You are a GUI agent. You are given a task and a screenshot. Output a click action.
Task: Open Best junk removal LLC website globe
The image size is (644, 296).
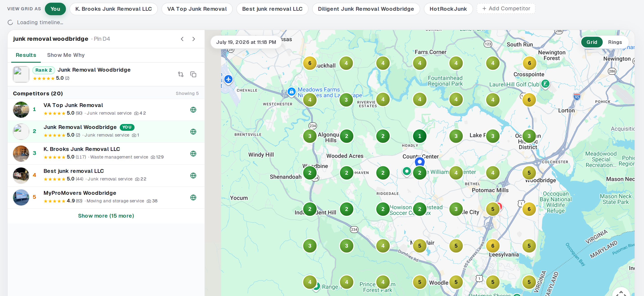click(x=193, y=176)
